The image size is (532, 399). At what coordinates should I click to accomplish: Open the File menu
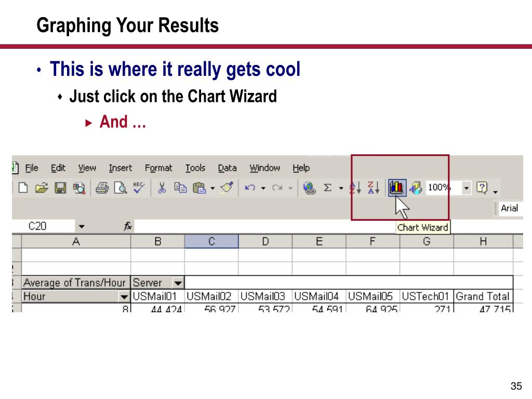pyautogui.click(x=32, y=168)
